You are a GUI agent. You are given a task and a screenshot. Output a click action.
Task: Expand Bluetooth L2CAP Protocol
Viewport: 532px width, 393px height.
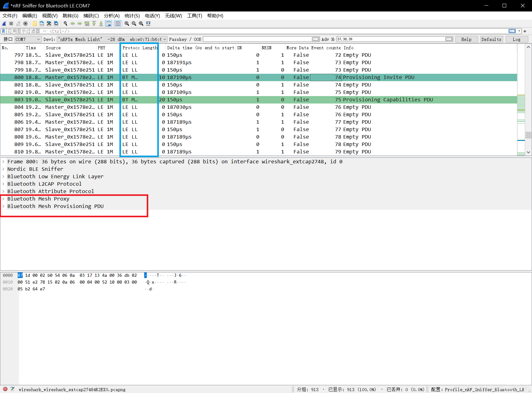tap(3, 184)
